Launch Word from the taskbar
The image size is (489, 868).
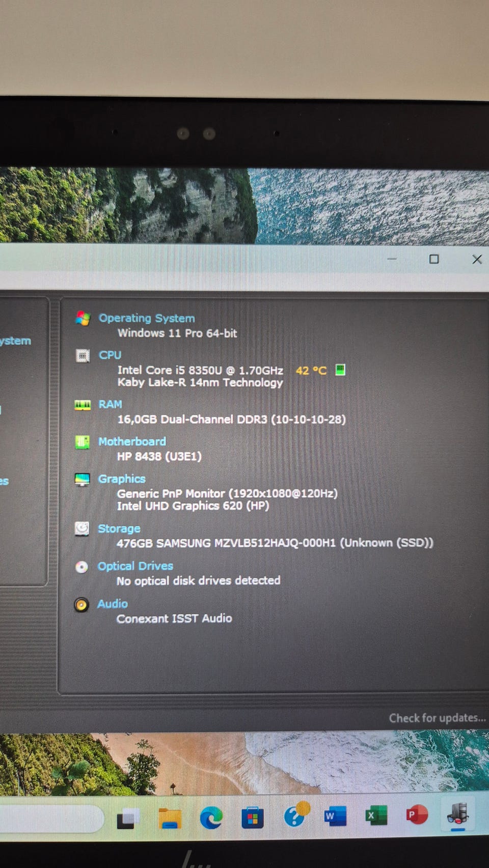point(336,816)
